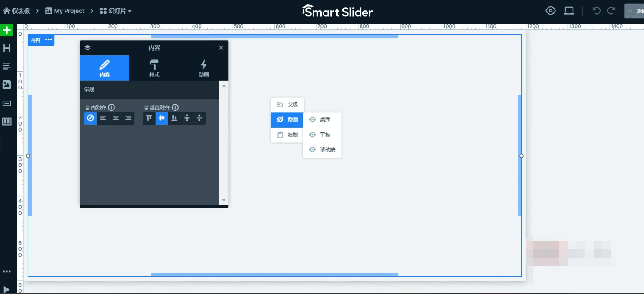Add a Button layer from sidebar
This screenshot has height=294, width=644.
(6, 103)
